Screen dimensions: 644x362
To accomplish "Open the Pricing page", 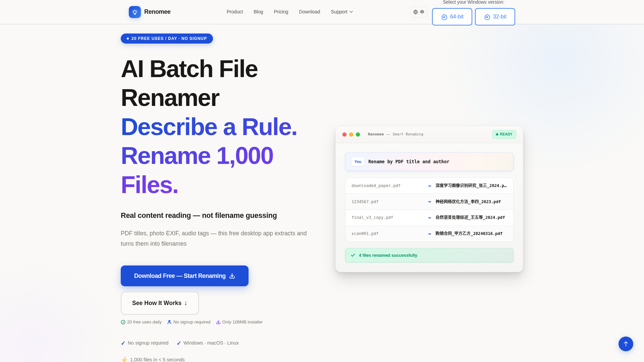I will tap(281, 12).
